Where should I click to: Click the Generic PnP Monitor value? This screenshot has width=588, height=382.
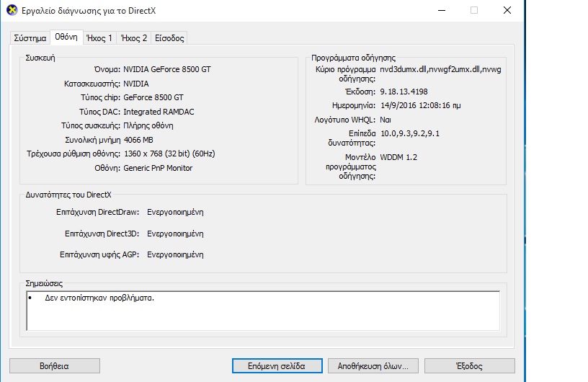(x=158, y=168)
